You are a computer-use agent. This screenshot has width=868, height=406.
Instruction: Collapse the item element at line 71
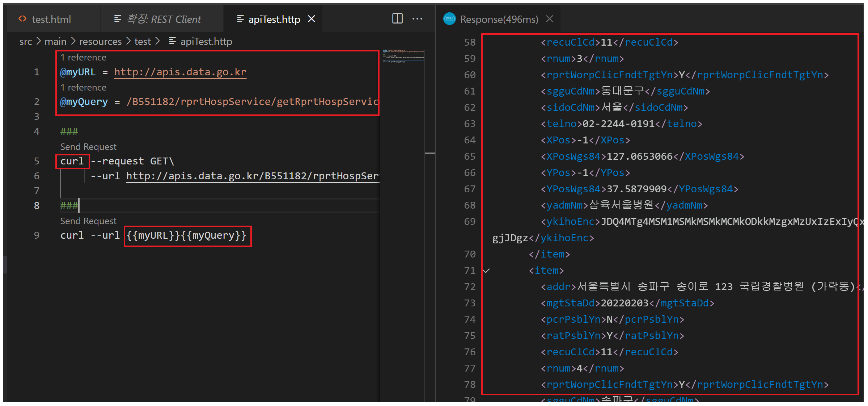click(487, 271)
